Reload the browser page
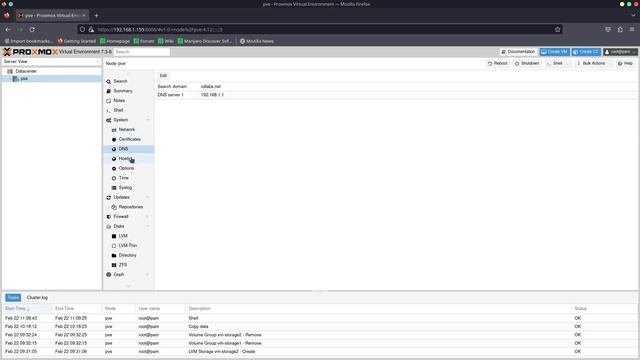The image size is (640, 360). point(32,29)
